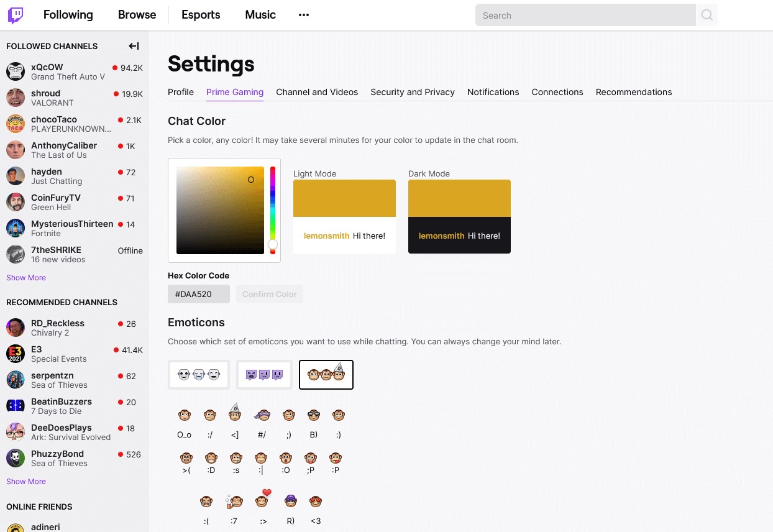This screenshot has width=773, height=532.
Task: Open hayden channel avatar
Action: 16,176
